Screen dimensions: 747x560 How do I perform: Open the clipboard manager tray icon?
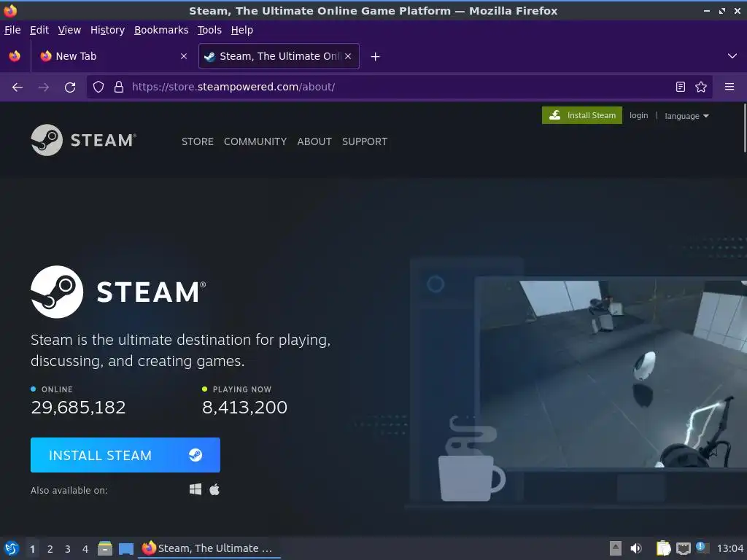664,548
